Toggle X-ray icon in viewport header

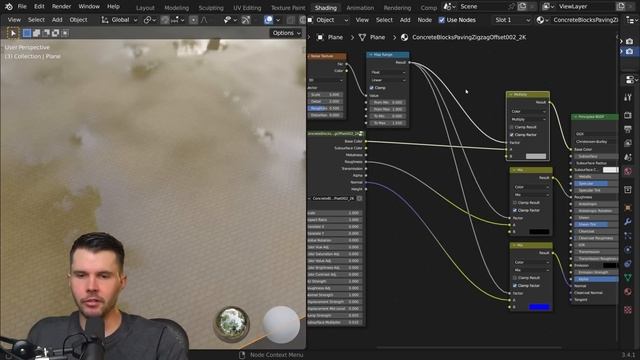pos(291,20)
